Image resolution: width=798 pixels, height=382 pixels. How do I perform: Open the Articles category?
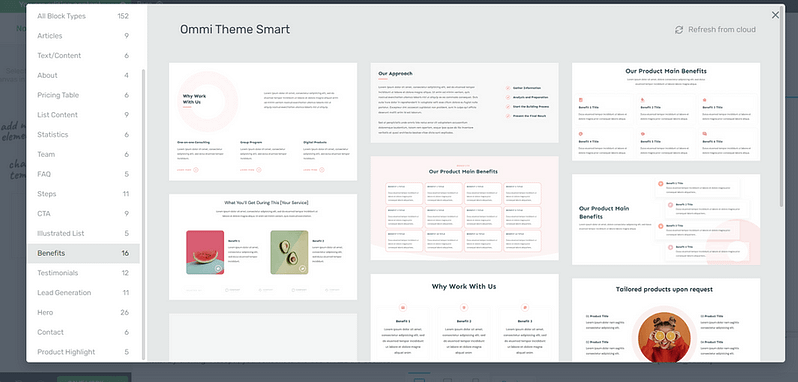point(83,36)
